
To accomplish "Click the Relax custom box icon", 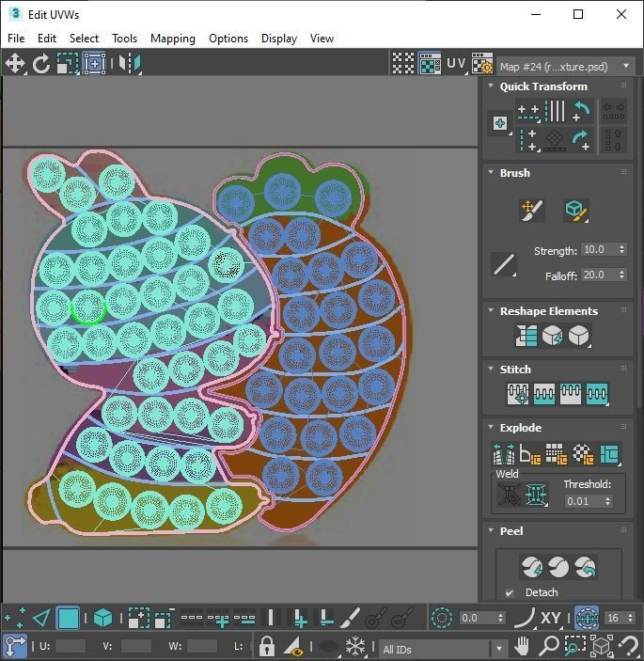I will (579, 336).
